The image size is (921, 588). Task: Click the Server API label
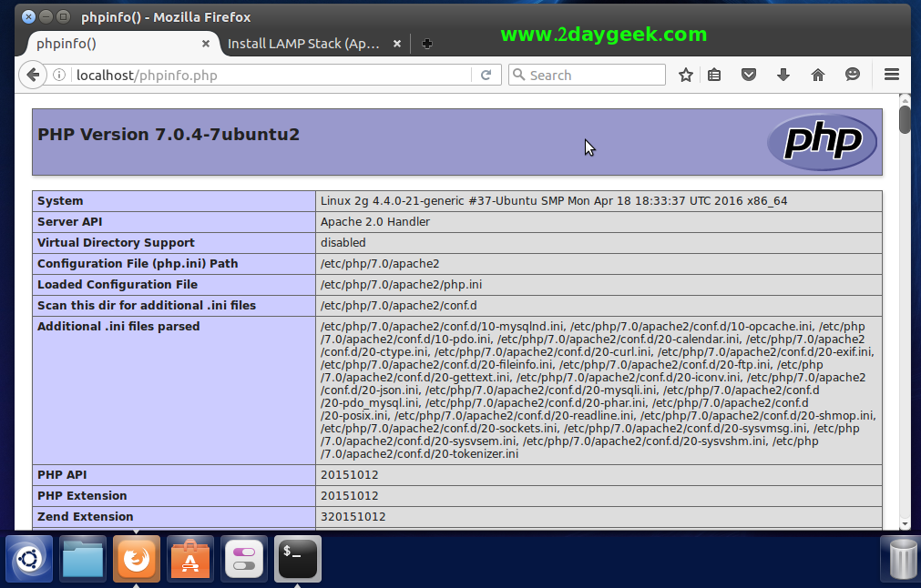click(70, 222)
